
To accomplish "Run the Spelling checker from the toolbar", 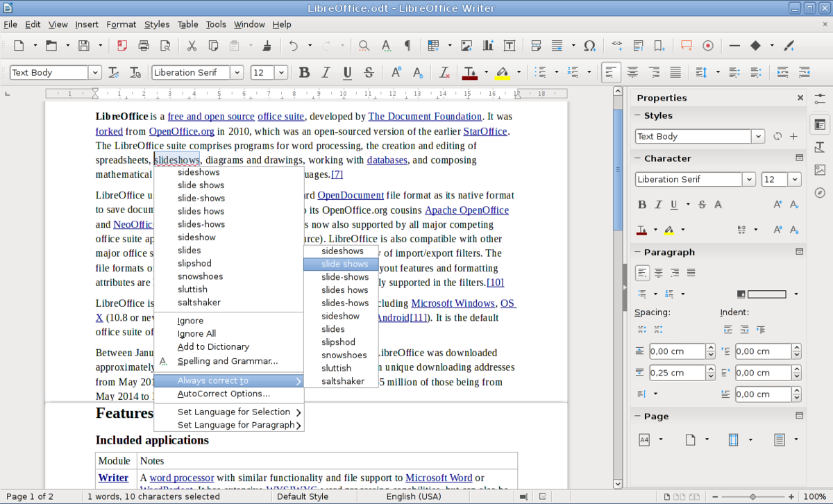I will tap(386, 44).
